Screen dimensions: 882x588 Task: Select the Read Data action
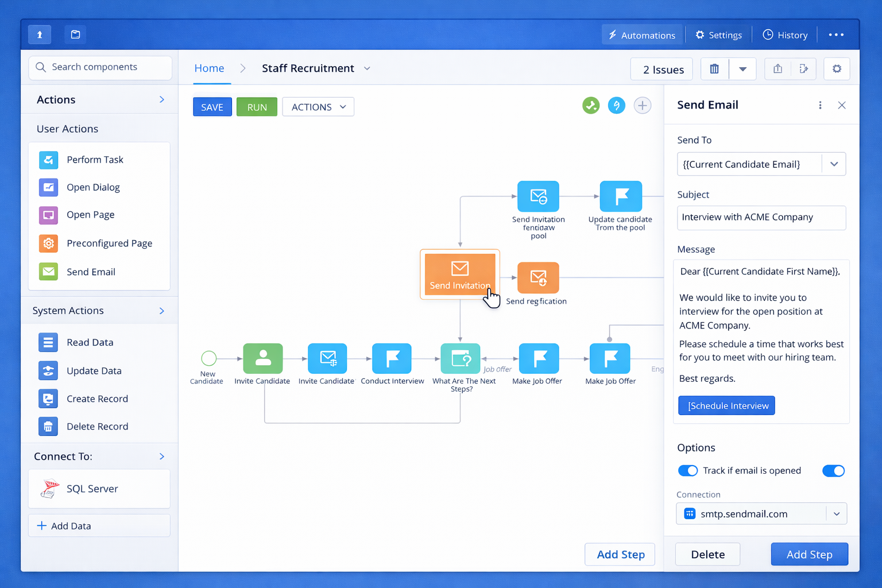coord(99,342)
